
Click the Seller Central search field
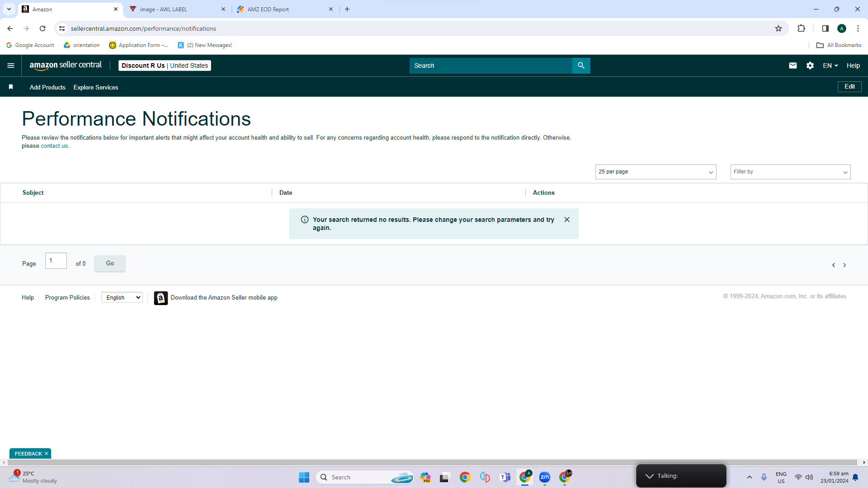pyautogui.click(x=491, y=66)
